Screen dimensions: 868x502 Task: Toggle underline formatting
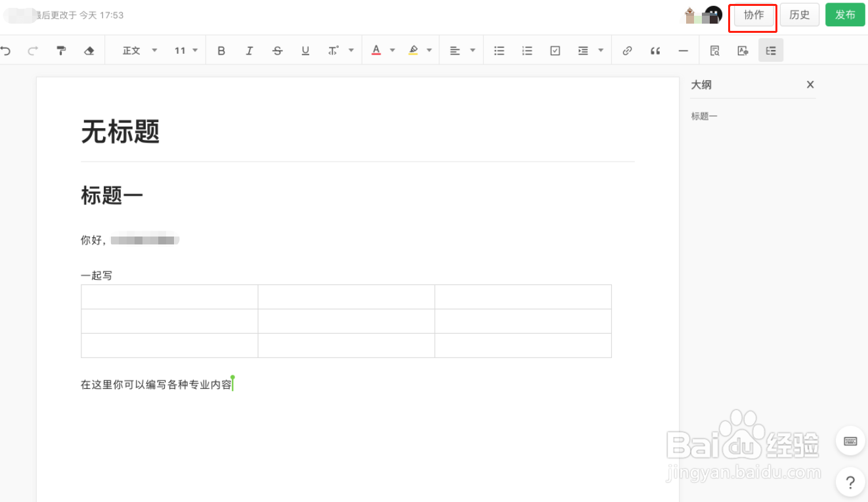coord(305,51)
